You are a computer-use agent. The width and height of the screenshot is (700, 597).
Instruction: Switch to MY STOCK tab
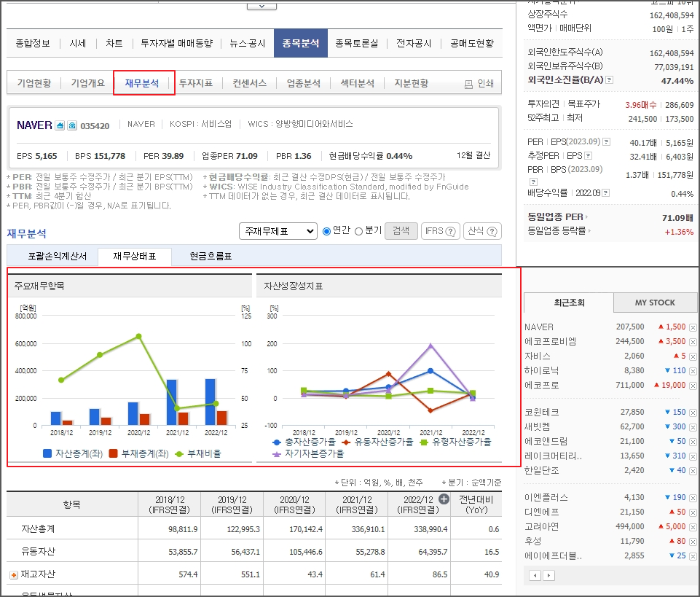pyautogui.click(x=655, y=303)
